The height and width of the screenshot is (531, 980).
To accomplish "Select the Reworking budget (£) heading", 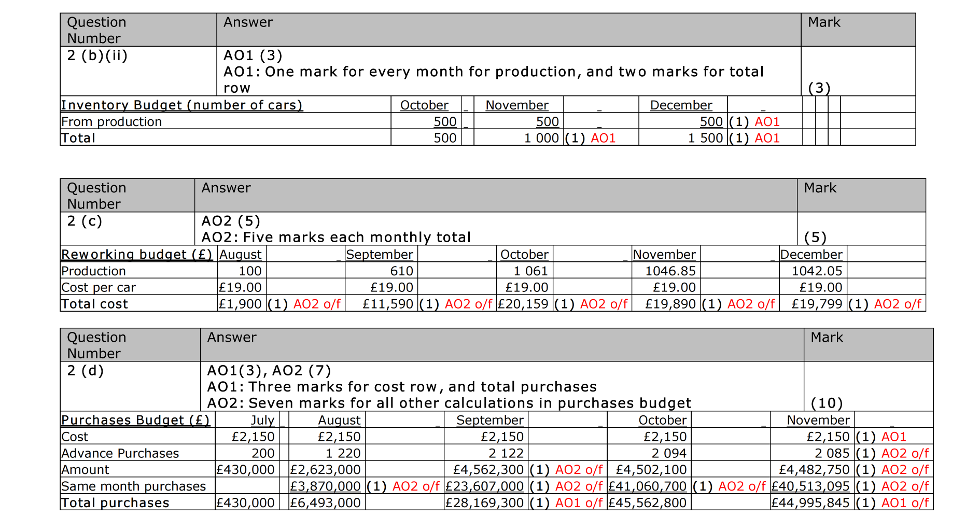I will point(137,255).
